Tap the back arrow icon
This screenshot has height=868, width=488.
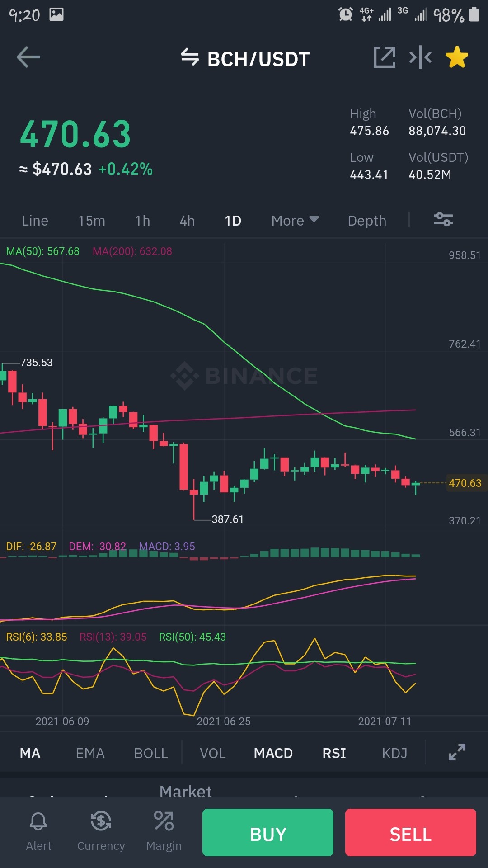(28, 57)
